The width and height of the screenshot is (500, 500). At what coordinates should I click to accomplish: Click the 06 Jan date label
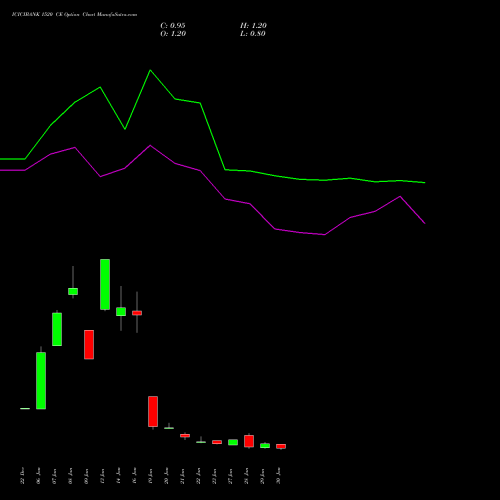coord(38,476)
